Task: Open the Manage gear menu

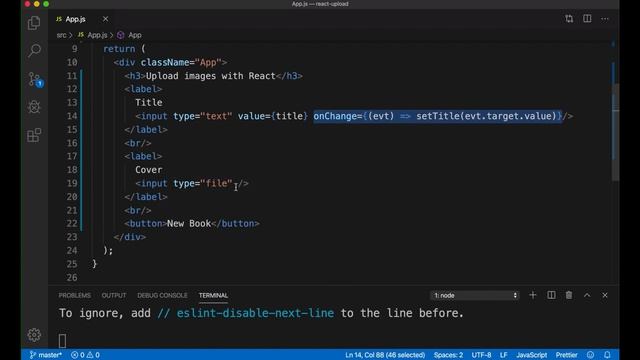Action: pos(34,335)
